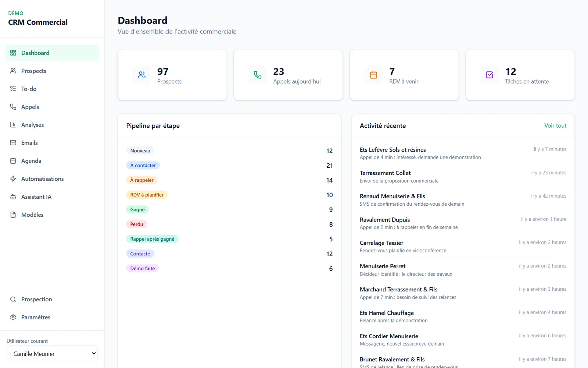Open the Agenda menu label

[31, 161]
